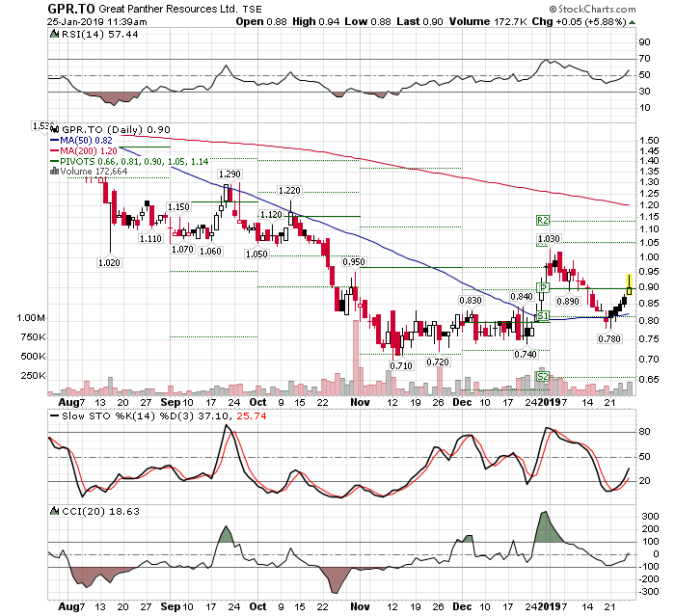Click the S1 pivot support label

543,315
